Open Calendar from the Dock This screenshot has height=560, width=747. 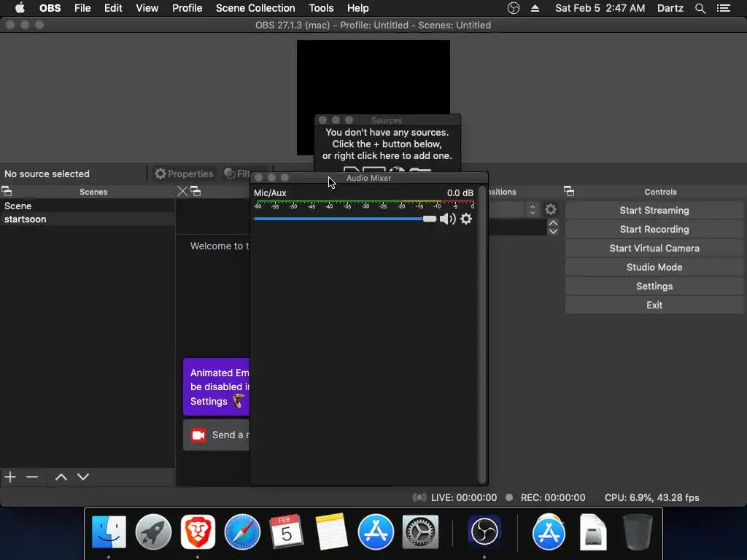click(x=286, y=532)
